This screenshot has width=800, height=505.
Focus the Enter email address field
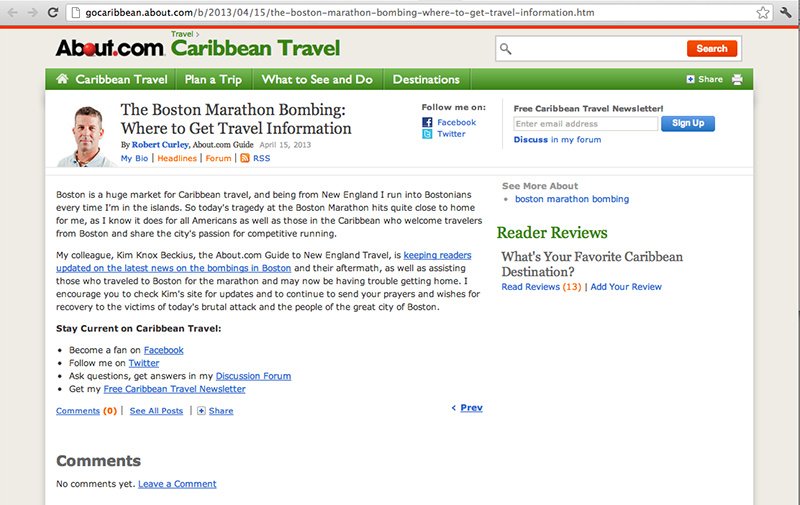coord(585,124)
